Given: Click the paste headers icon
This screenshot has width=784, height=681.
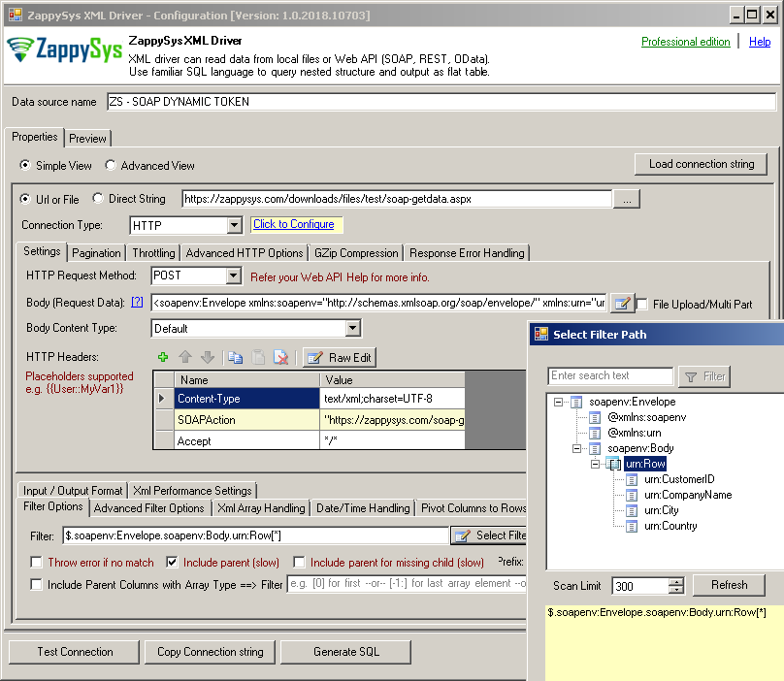Looking at the screenshot, I should pos(258,357).
